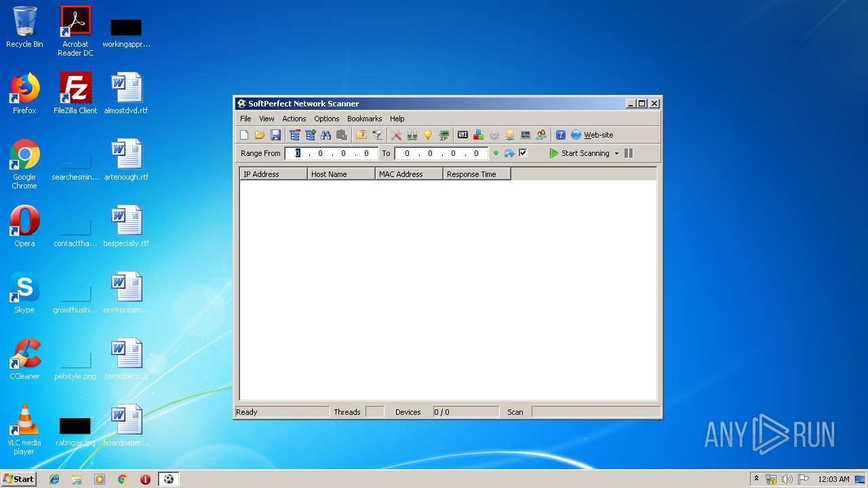868x488 pixels.
Task: Open Find with the binoculars icon
Action: 326,135
